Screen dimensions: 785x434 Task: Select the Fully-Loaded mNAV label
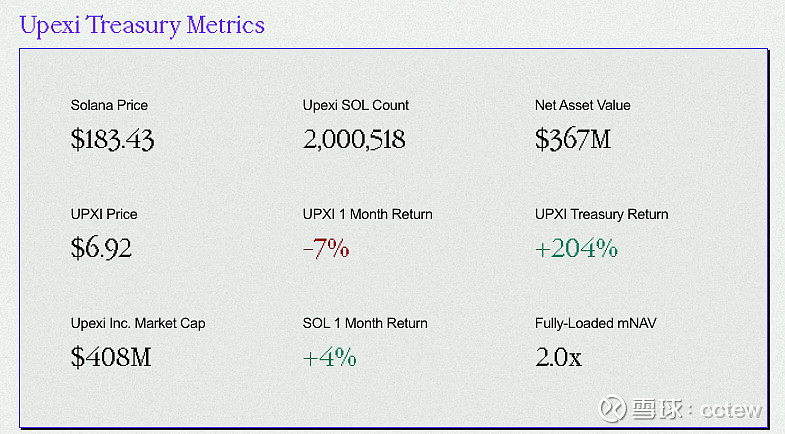(x=595, y=323)
